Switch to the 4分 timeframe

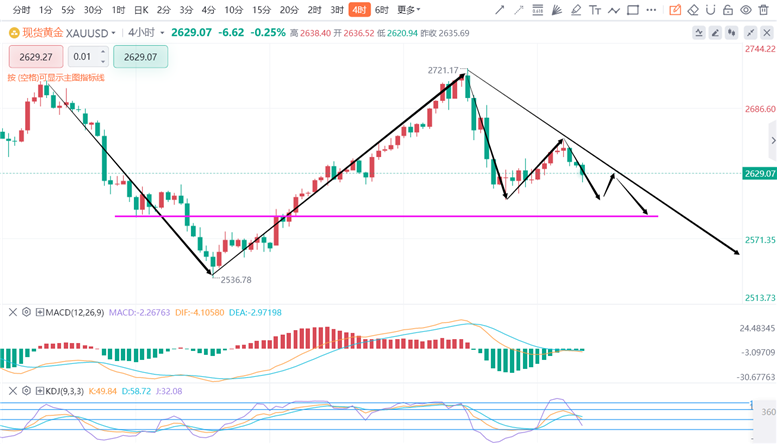tap(209, 10)
